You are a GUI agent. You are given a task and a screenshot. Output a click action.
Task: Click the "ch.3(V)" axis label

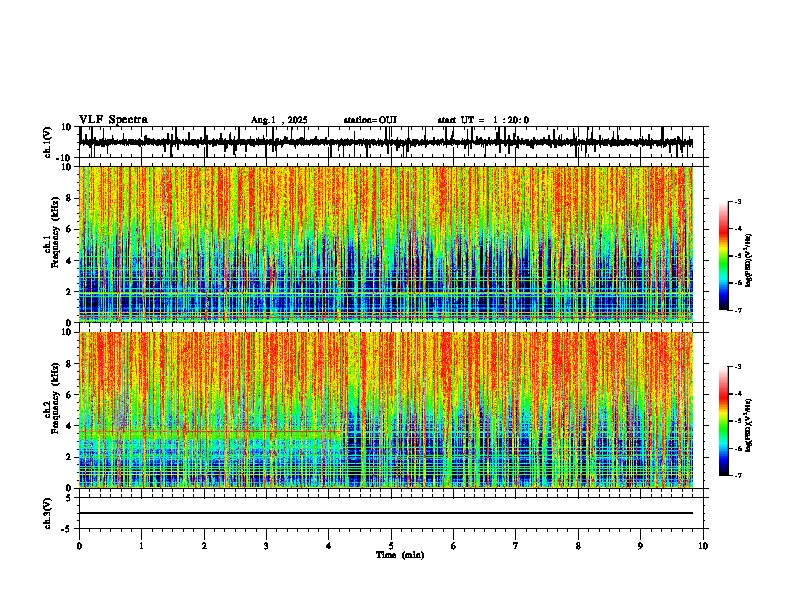pyautogui.click(x=48, y=513)
